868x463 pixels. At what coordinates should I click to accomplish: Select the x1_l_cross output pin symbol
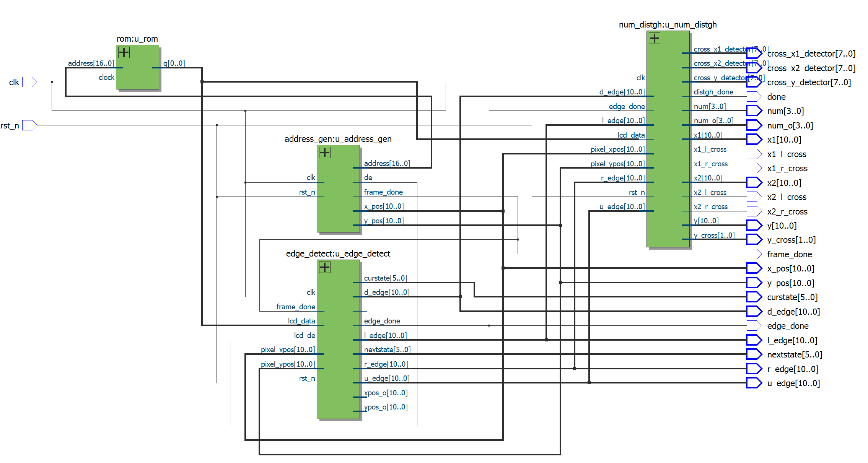click(x=754, y=154)
